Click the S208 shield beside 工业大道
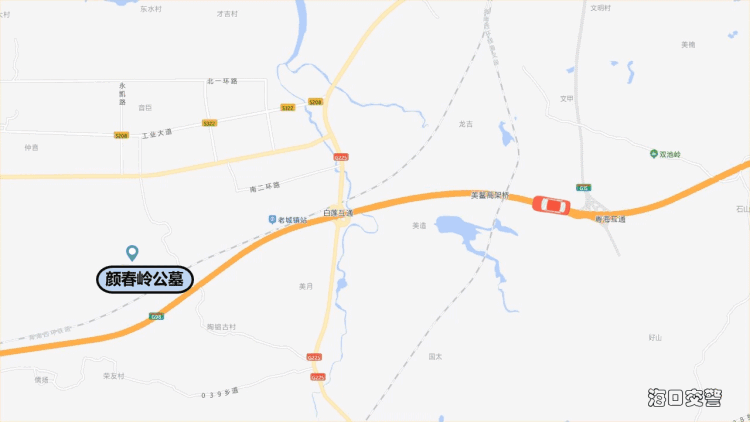Screen dimensions: 750x422 coord(121,135)
